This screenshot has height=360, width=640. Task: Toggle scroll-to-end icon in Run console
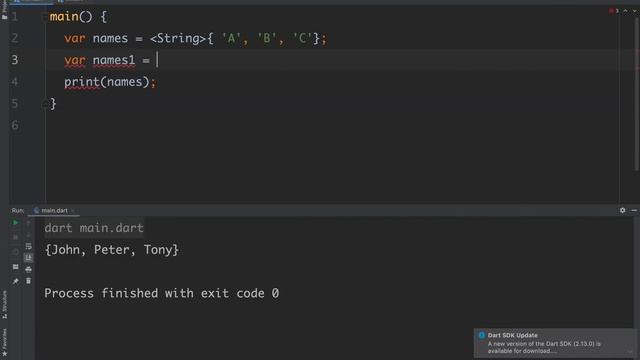coord(28,258)
